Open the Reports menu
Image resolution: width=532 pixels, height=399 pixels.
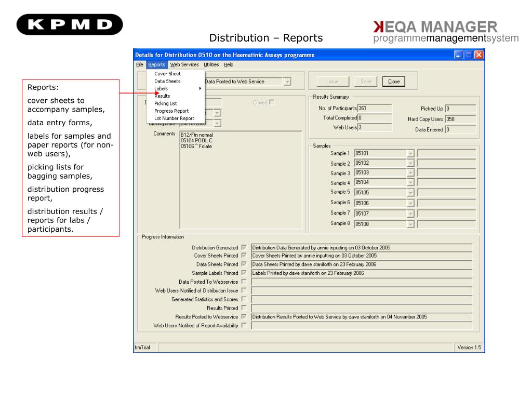pyautogui.click(x=156, y=65)
